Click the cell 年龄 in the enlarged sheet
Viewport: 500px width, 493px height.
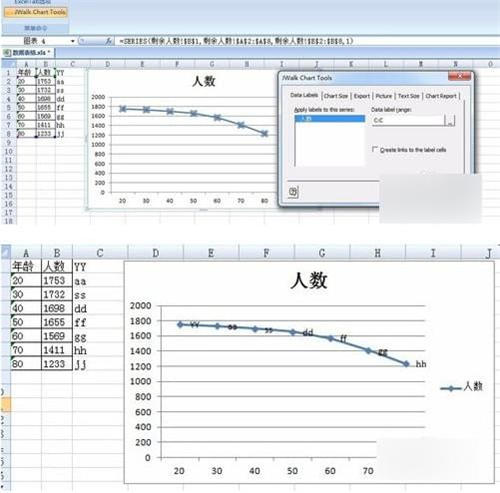[26, 267]
